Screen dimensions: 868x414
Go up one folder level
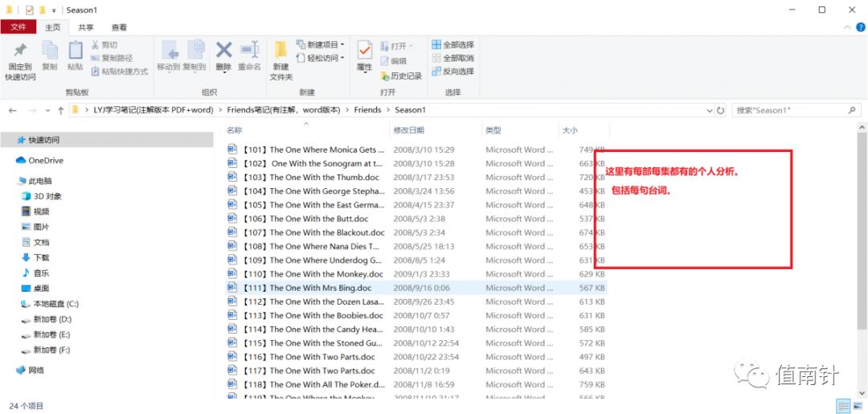pos(61,110)
